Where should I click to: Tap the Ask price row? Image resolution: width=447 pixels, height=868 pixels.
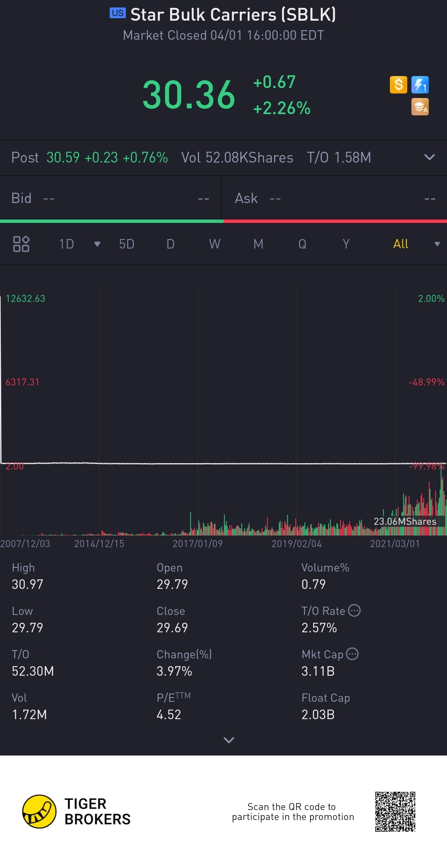point(334,198)
